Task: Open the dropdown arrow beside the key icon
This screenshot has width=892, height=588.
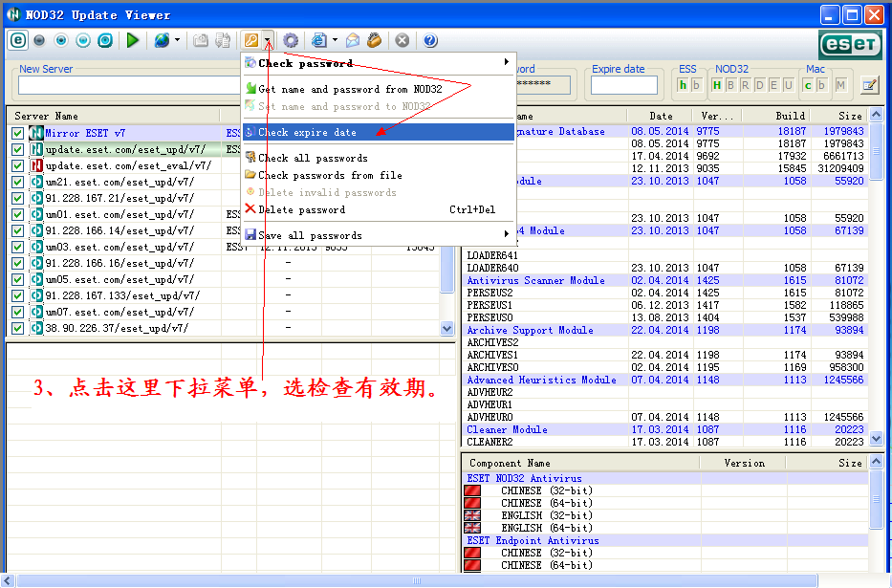Action: [x=268, y=40]
